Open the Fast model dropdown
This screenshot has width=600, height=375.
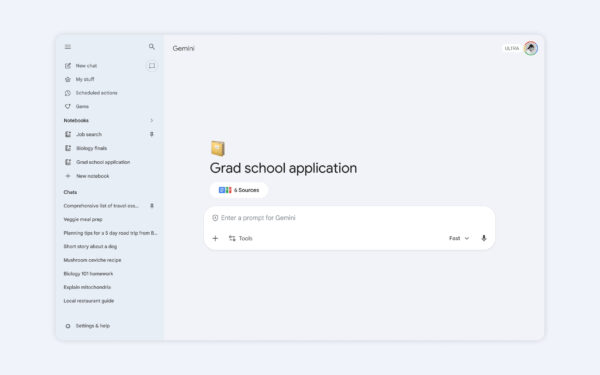pos(459,238)
